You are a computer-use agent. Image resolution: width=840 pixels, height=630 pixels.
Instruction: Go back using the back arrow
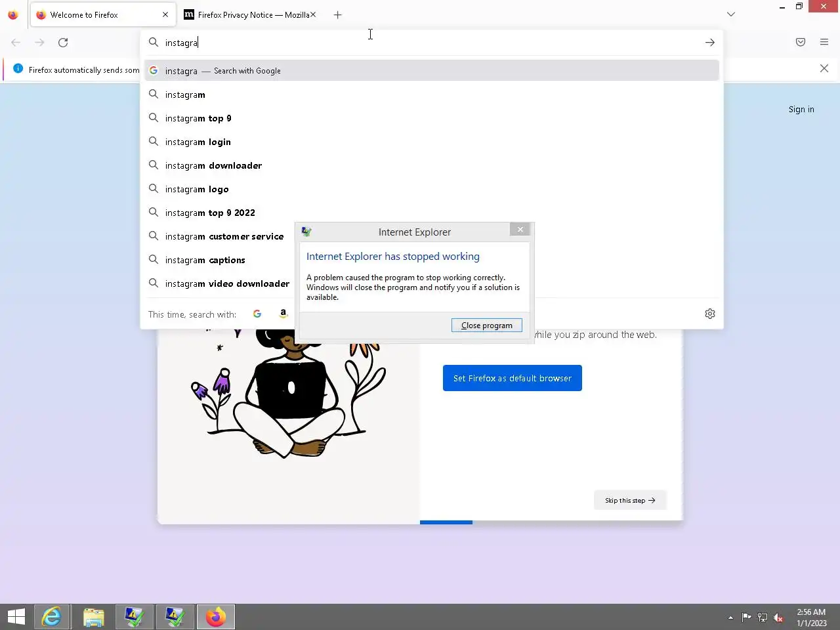coord(16,43)
